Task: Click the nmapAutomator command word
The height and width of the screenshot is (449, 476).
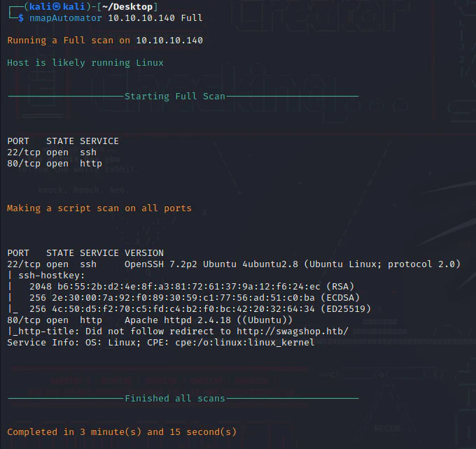Action: point(66,18)
